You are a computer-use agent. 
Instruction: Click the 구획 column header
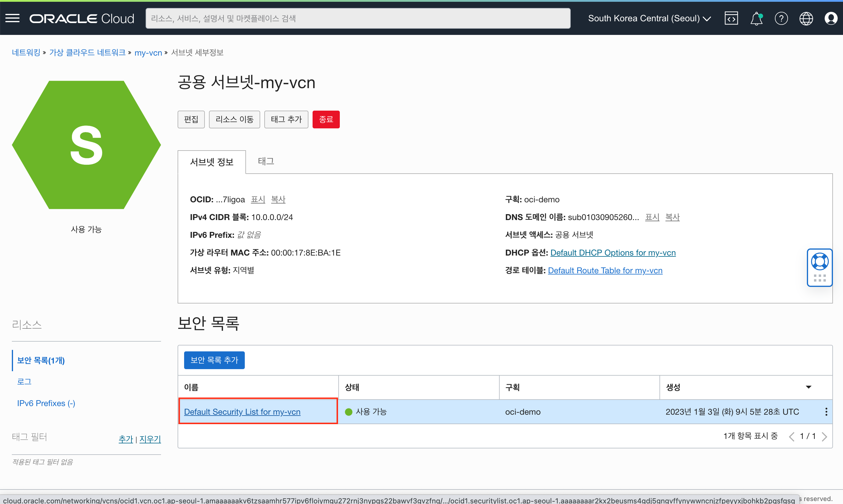[579, 387]
